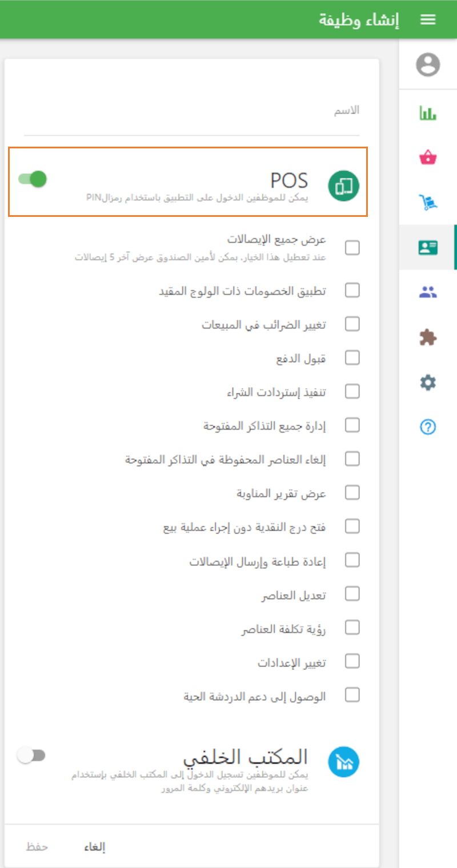Check عرض جميع الإيصالات permission
The width and height of the screenshot is (457, 868).
(x=352, y=248)
